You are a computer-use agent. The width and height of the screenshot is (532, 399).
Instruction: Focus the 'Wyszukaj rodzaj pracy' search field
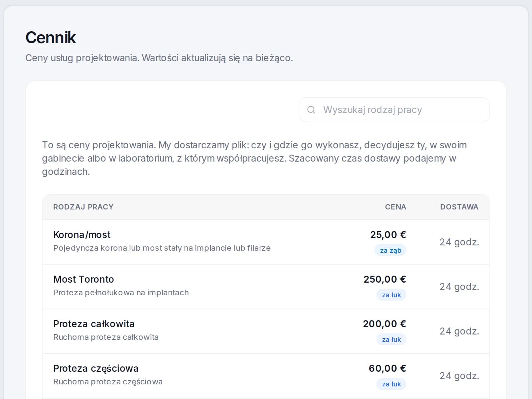click(394, 110)
